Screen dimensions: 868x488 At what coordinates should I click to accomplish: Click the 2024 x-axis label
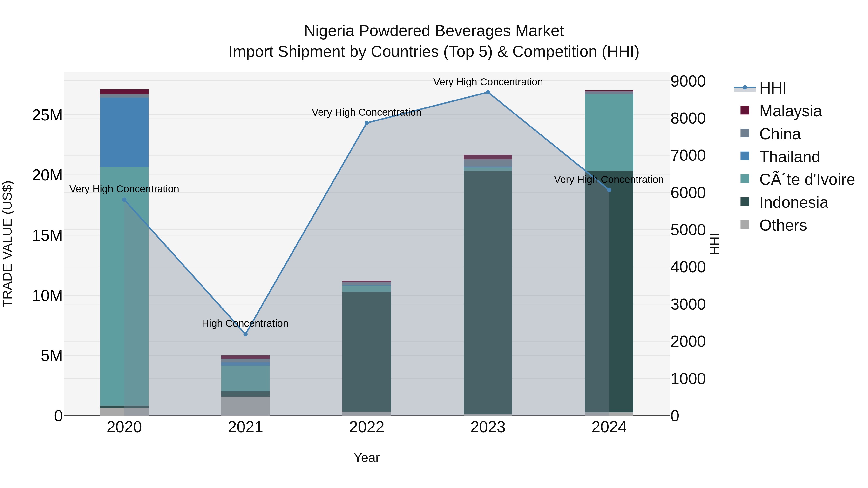coord(609,427)
